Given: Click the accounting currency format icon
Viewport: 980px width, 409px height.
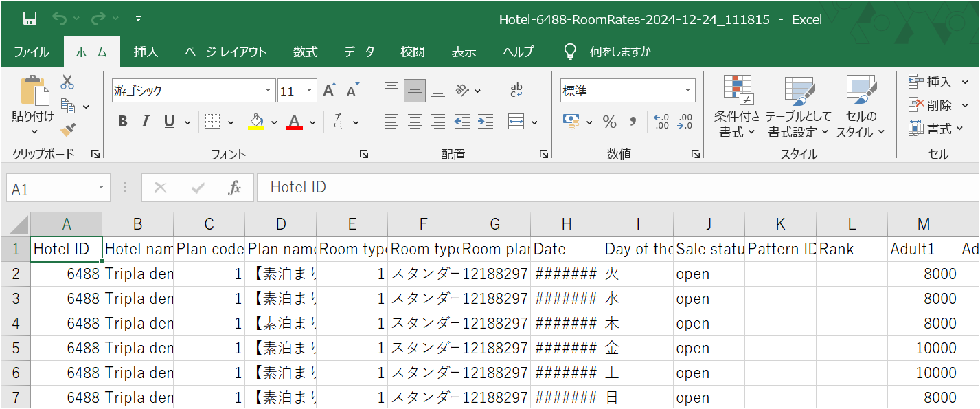Looking at the screenshot, I should click(x=571, y=122).
